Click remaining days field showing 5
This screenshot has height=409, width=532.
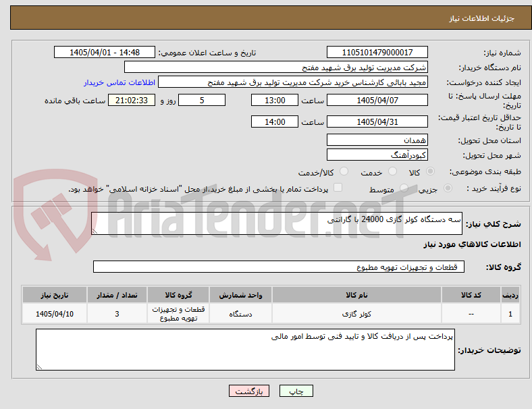point(202,101)
